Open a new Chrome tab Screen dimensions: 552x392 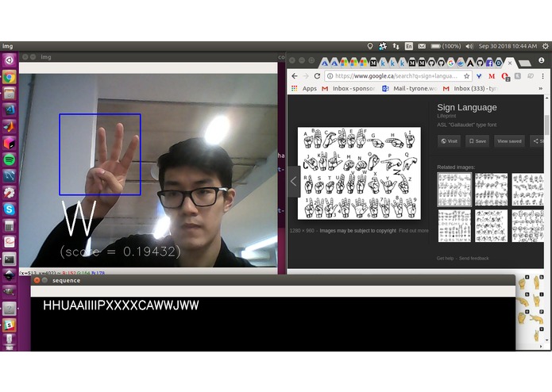525,63
